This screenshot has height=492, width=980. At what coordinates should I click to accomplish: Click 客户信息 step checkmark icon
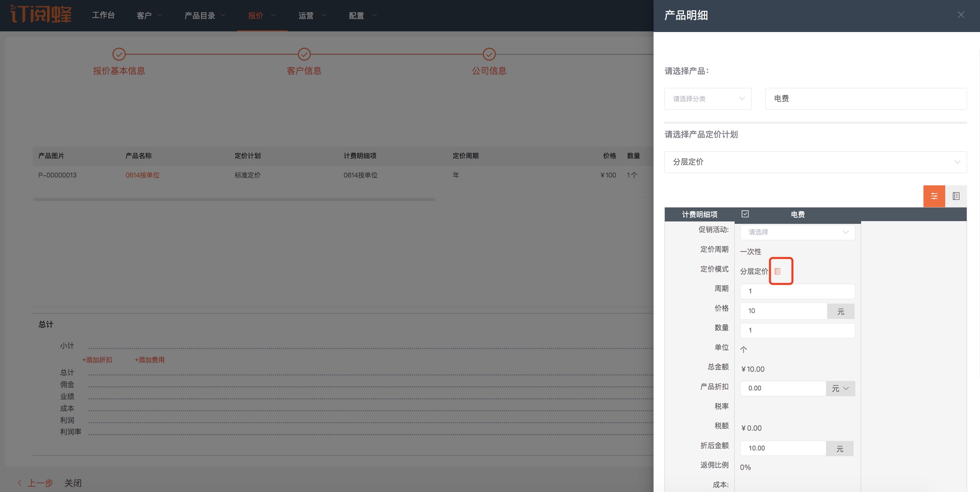[x=304, y=55]
